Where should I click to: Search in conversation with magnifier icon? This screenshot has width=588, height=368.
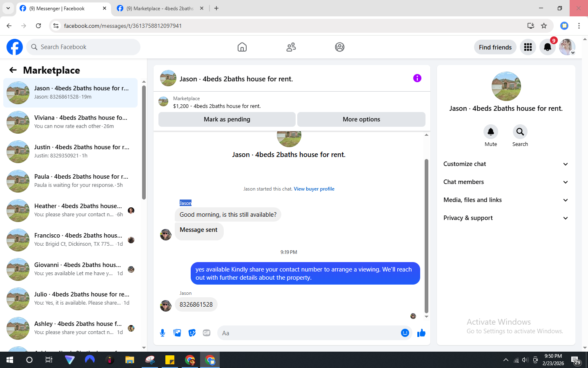pyautogui.click(x=520, y=132)
